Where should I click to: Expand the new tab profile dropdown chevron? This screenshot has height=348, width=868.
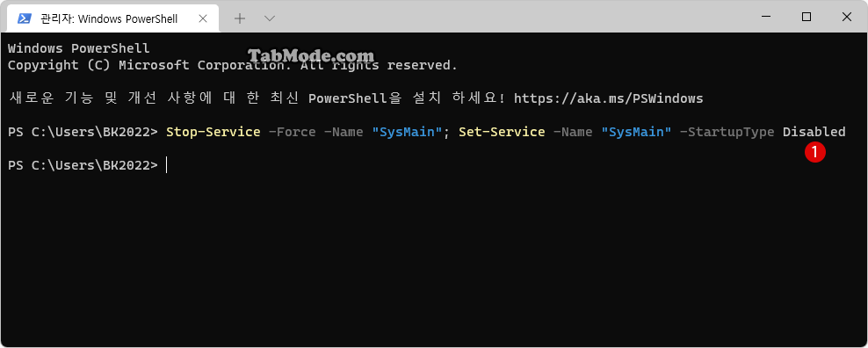(x=270, y=18)
